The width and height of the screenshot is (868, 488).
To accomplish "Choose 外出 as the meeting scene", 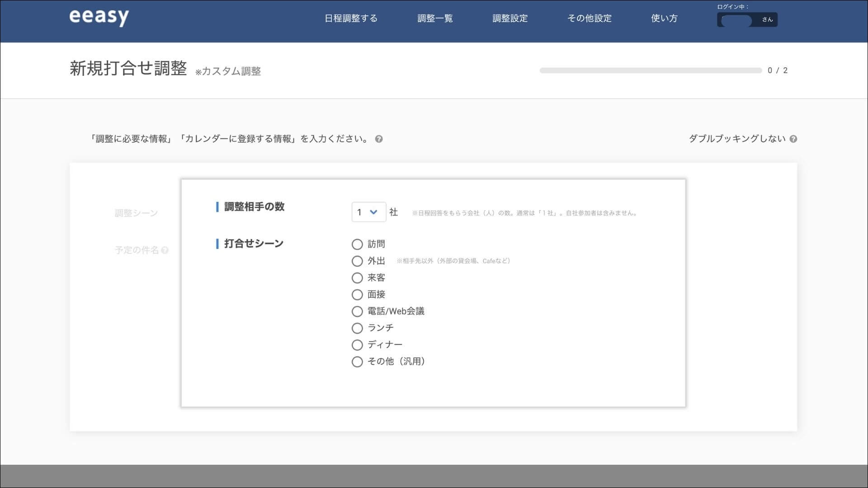I will (357, 261).
